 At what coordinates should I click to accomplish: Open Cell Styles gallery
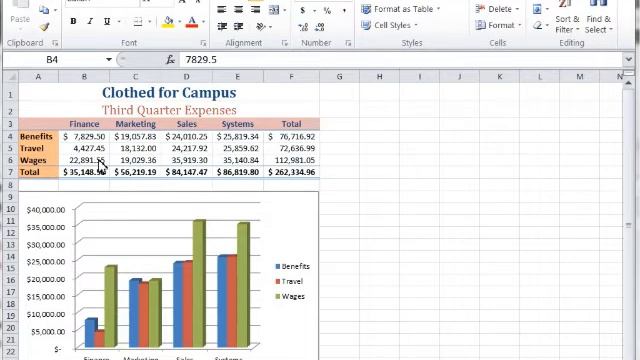pyautogui.click(x=389, y=25)
